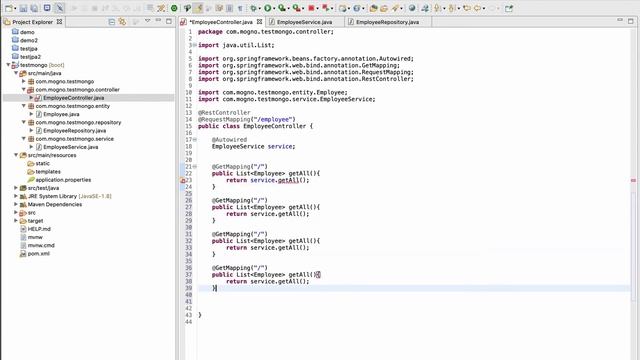Screen dimensions: 640x360
Task: Expand the com.mogno.testmongo package
Action: click(24, 81)
